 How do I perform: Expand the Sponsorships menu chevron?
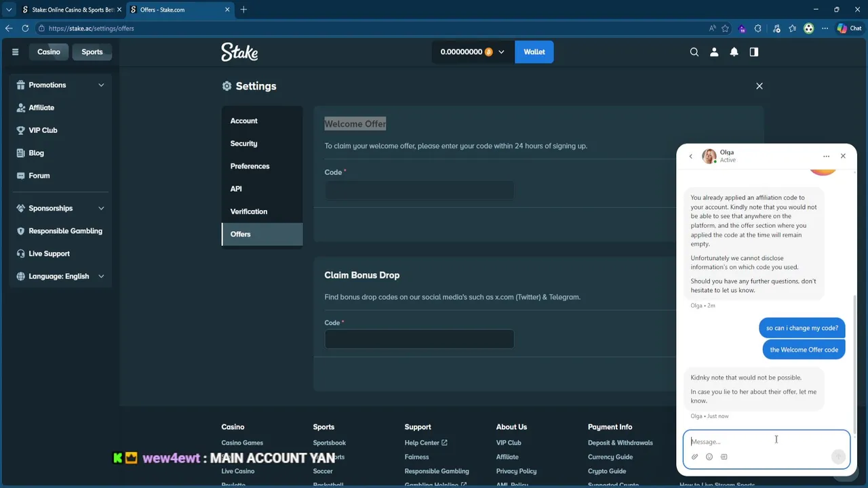coord(101,208)
